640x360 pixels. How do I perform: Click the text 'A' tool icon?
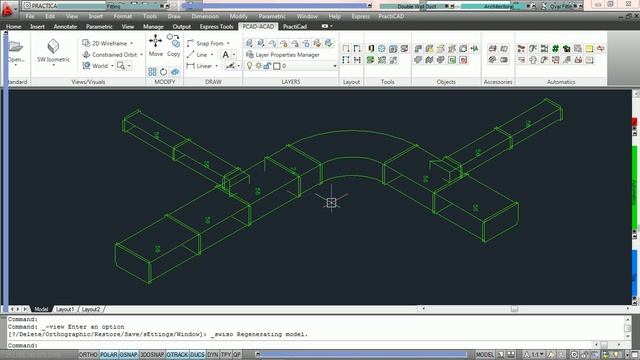click(225, 54)
